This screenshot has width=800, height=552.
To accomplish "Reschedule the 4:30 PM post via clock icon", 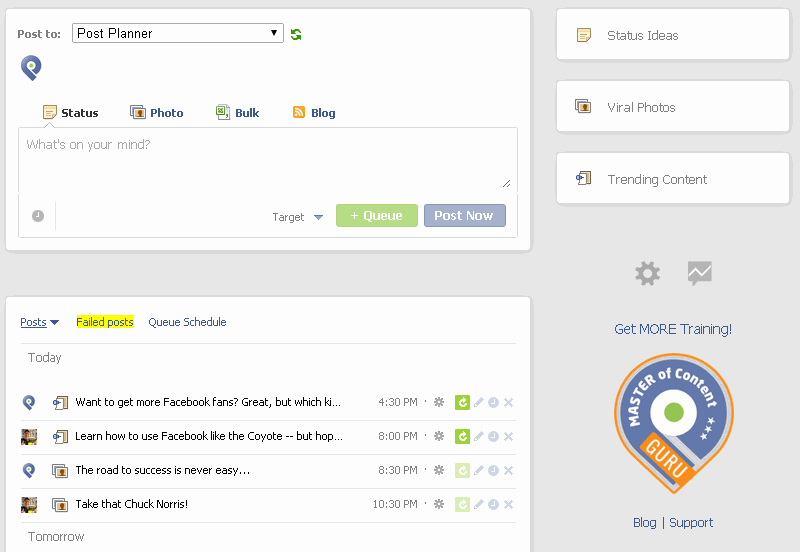I will tap(493, 402).
